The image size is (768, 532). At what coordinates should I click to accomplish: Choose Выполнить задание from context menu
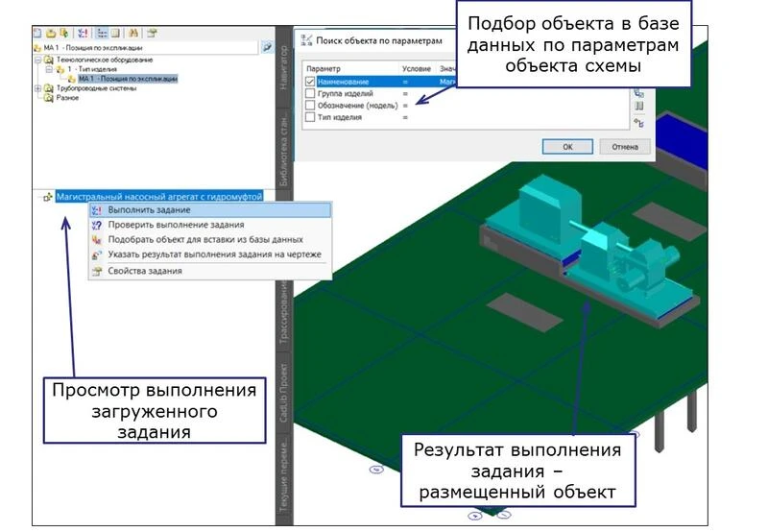(149, 209)
